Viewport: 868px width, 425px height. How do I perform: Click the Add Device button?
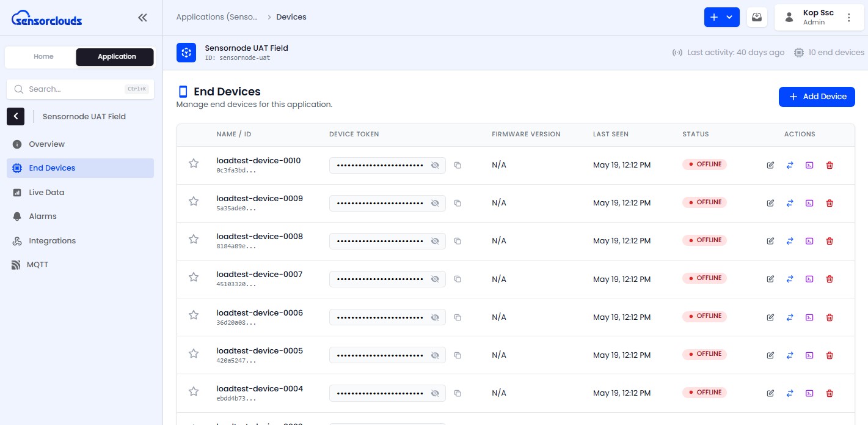[817, 97]
